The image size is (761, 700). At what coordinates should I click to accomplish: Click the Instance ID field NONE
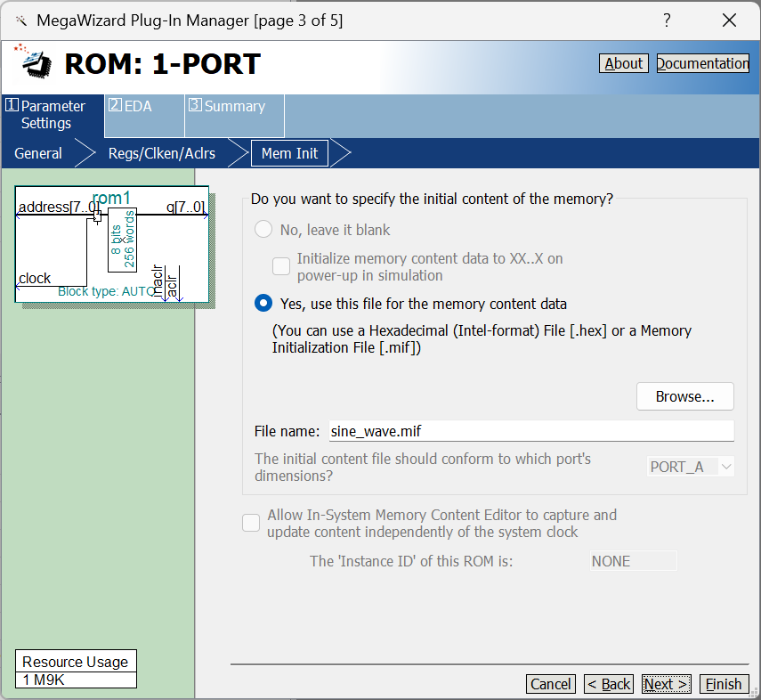coord(633,561)
